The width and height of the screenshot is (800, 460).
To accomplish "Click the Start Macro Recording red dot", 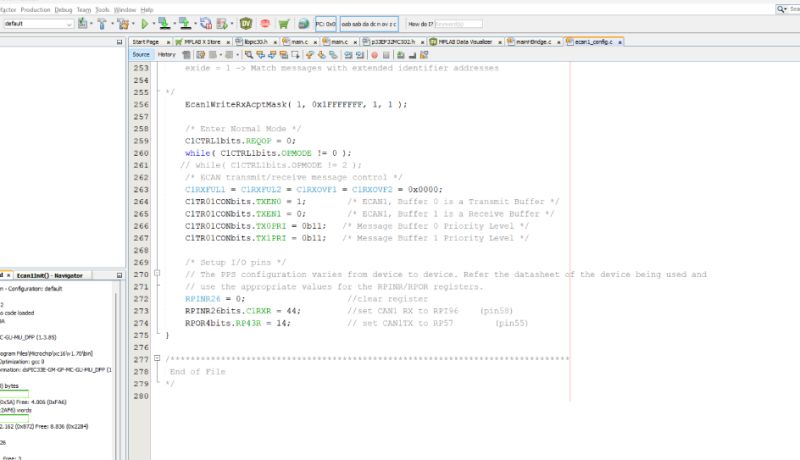I will [374, 55].
